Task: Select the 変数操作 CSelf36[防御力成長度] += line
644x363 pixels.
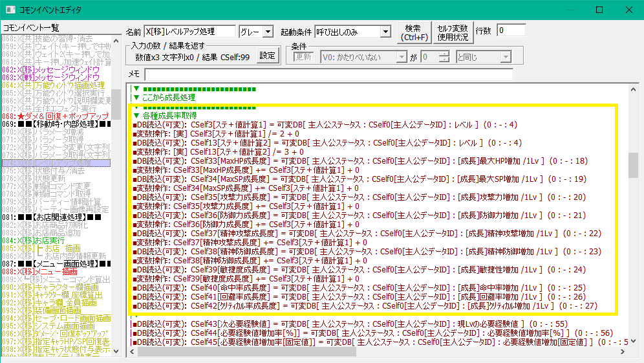Action: 246,224
